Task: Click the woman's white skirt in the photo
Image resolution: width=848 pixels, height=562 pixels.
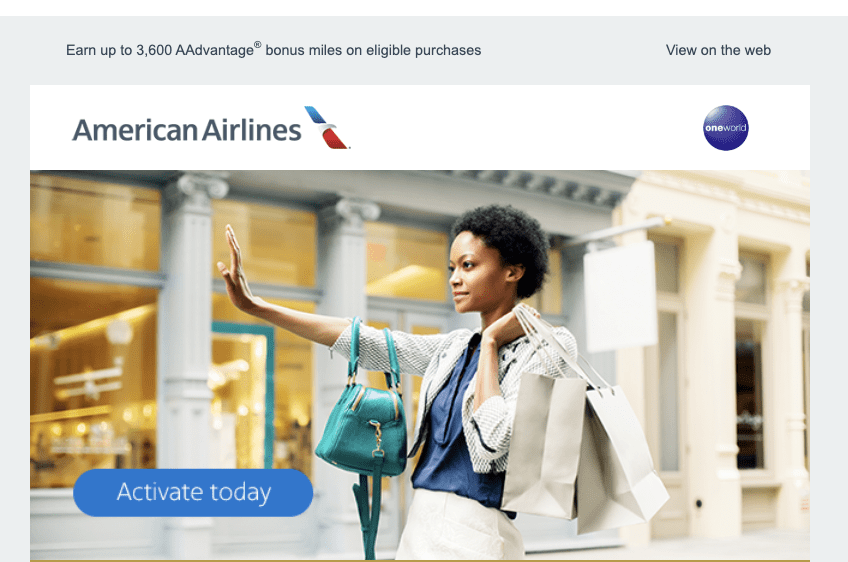Action: pos(460,525)
